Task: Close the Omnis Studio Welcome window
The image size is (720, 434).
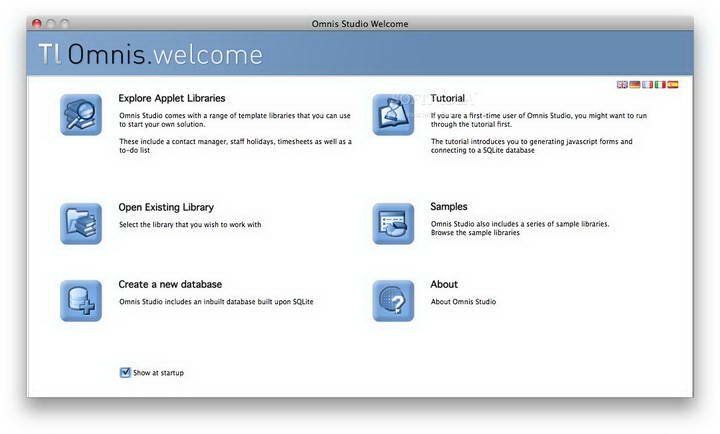Action: pyautogui.click(x=37, y=23)
